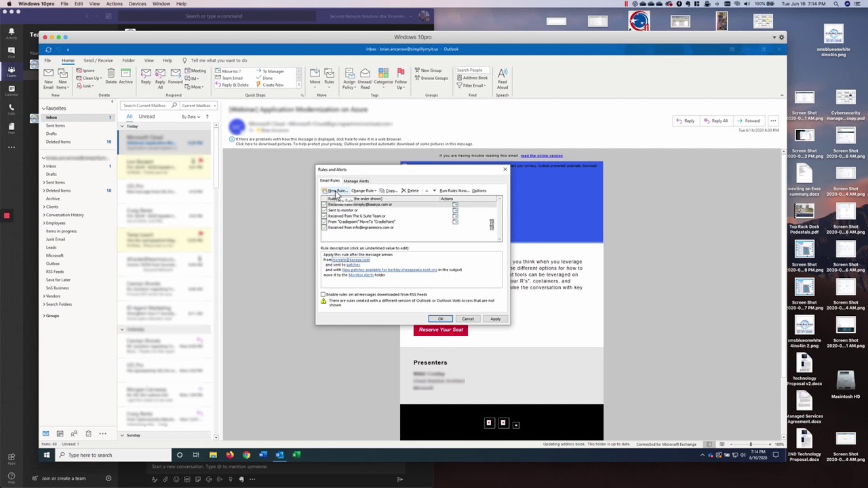The height and width of the screenshot is (488, 868).
Task: Delete the selected rule
Action: [x=410, y=190]
